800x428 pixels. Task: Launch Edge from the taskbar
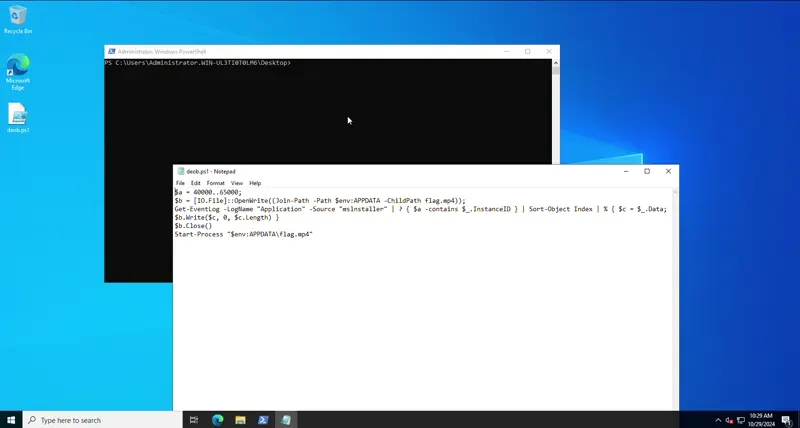click(217, 420)
